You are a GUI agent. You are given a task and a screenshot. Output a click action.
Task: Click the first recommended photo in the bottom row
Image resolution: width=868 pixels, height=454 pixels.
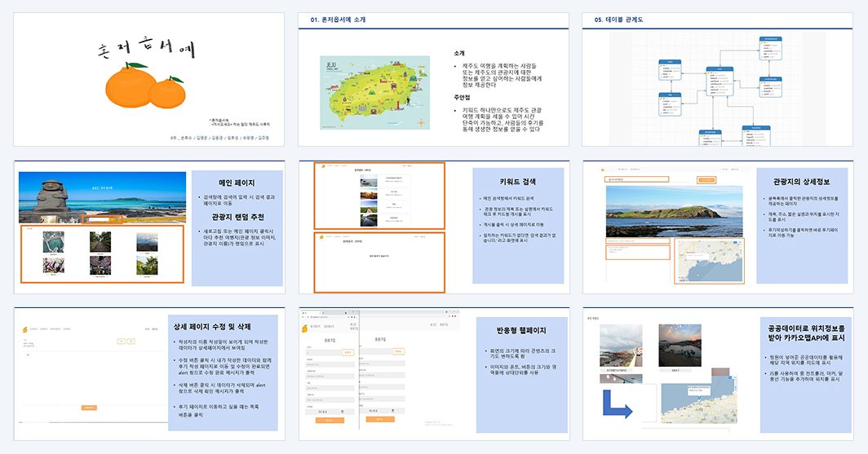[54, 266]
